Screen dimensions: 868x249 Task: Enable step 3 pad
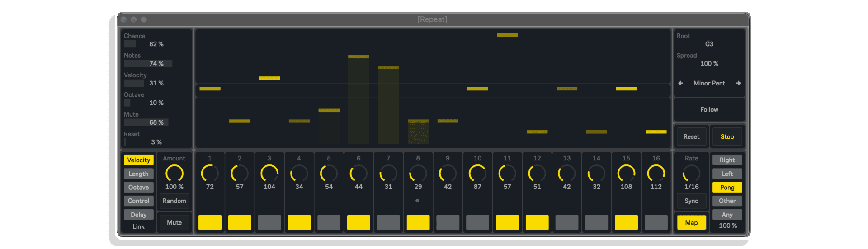click(x=269, y=222)
